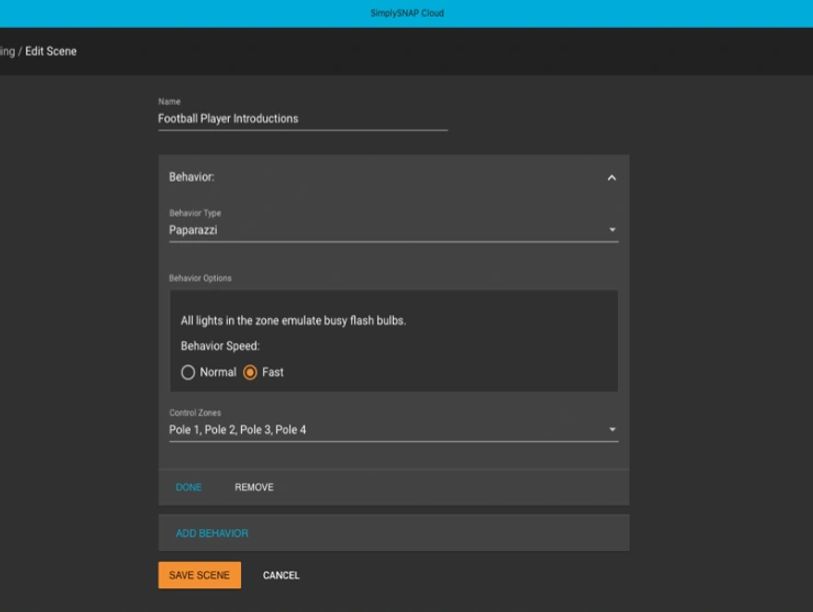Image resolution: width=813 pixels, height=612 pixels.
Task: Save the scene with SAVE SCENE
Action: (199, 575)
